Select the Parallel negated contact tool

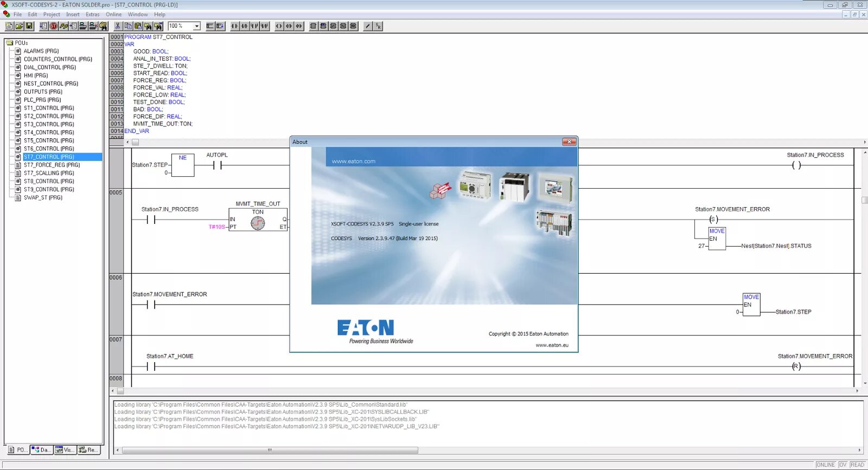[264, 26]
